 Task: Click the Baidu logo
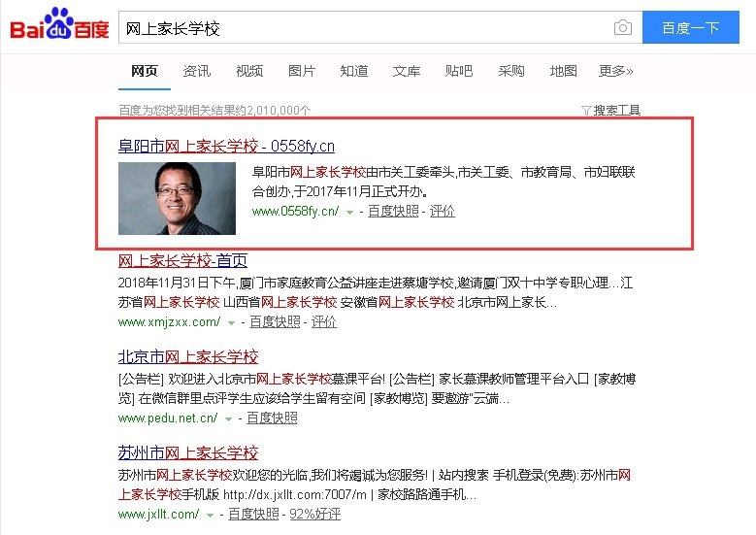coord(59,24)
